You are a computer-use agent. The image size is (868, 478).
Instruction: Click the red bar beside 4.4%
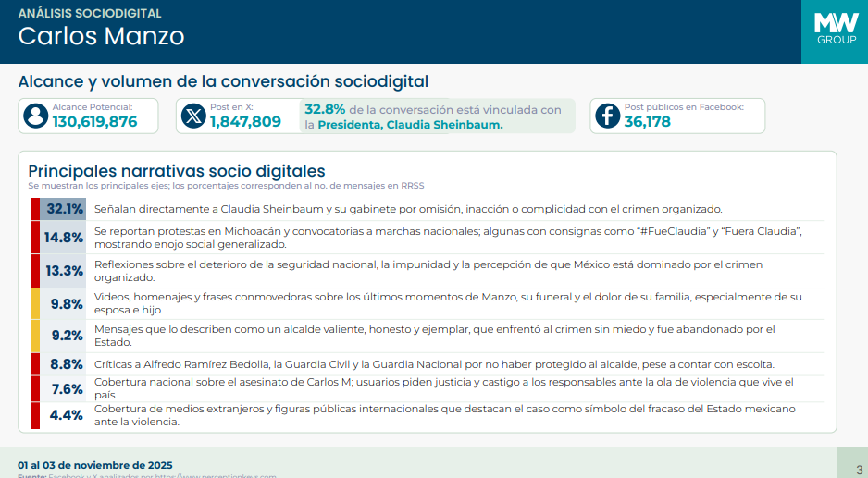35,415
